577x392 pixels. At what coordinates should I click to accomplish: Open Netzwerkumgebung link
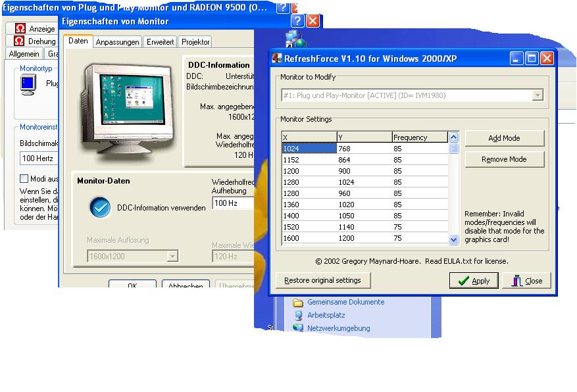(x=332, y=328)
